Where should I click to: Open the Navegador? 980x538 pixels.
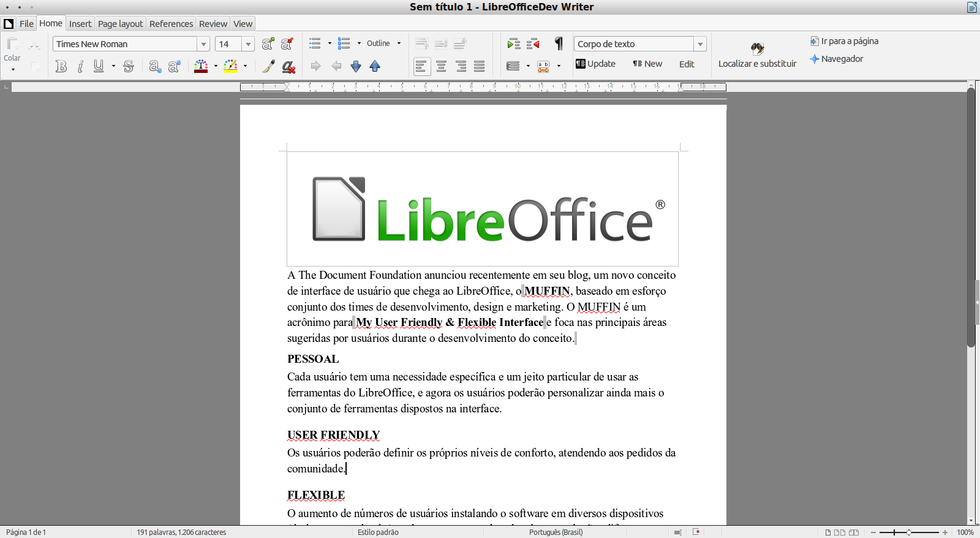click(836, 59)
